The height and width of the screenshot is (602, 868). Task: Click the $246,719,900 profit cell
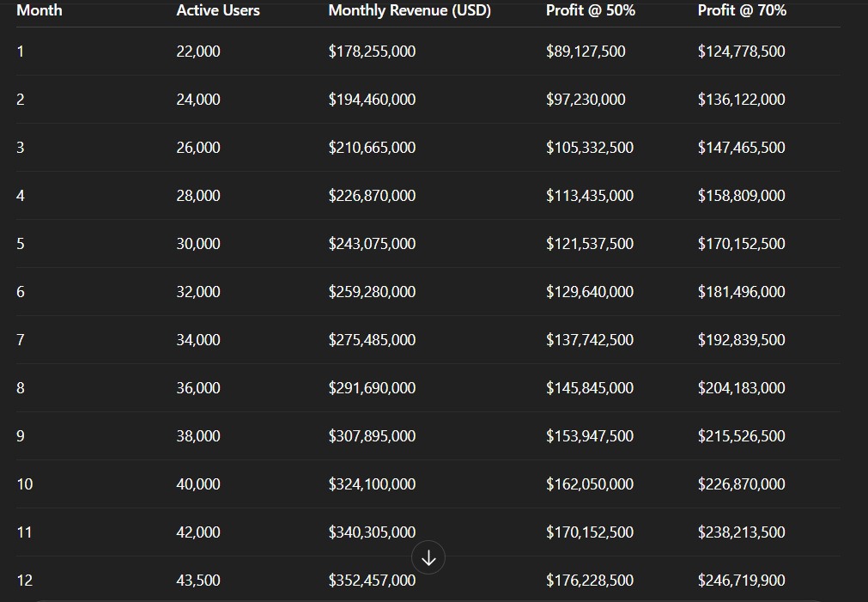[741, 581]
